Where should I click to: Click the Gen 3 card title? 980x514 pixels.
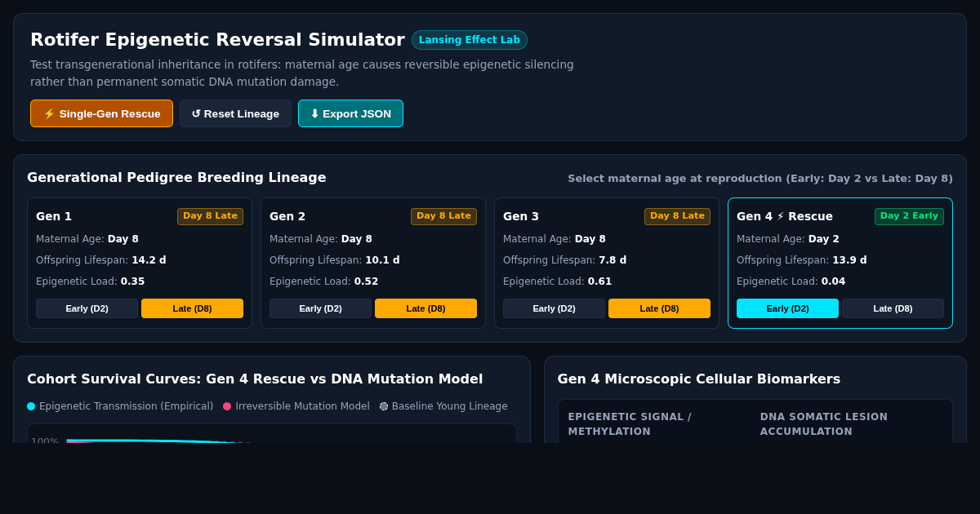click(x=521, y=216)
